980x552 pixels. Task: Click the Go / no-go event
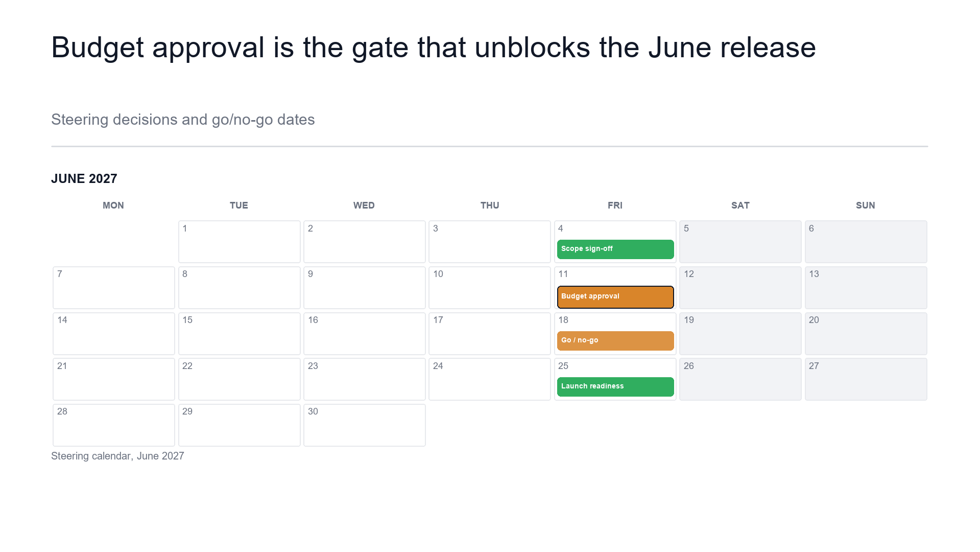tap(615, 340)
